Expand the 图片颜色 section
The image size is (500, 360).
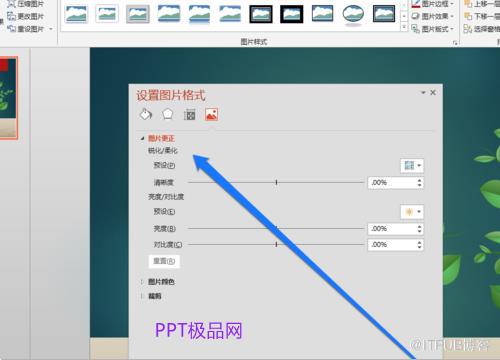[142, 282]
